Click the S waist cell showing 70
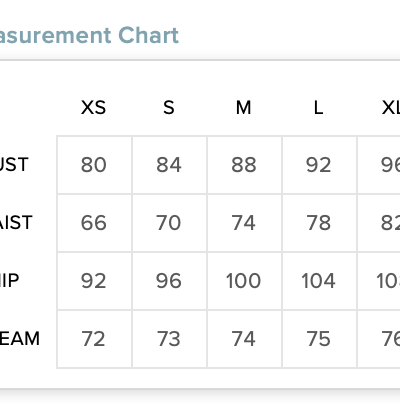400x404 pixels. 169,223
